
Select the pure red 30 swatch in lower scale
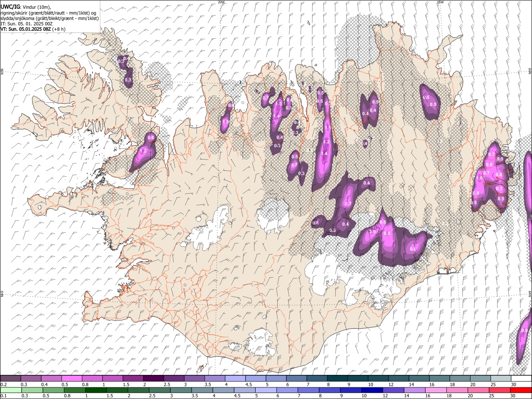click(521, 390)
